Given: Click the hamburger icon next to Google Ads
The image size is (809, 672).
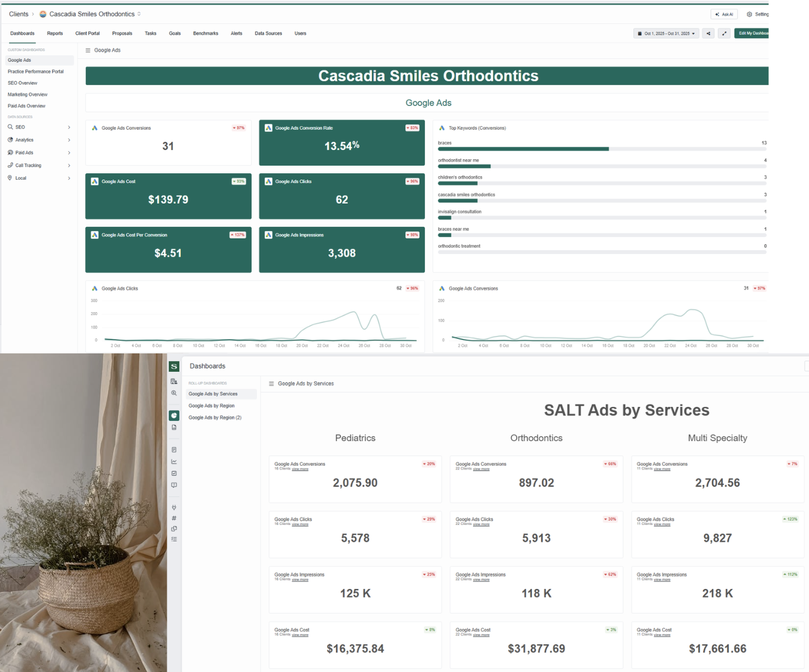Looking at the screenshot, I should pyautogui.click(x=88, y=51).
